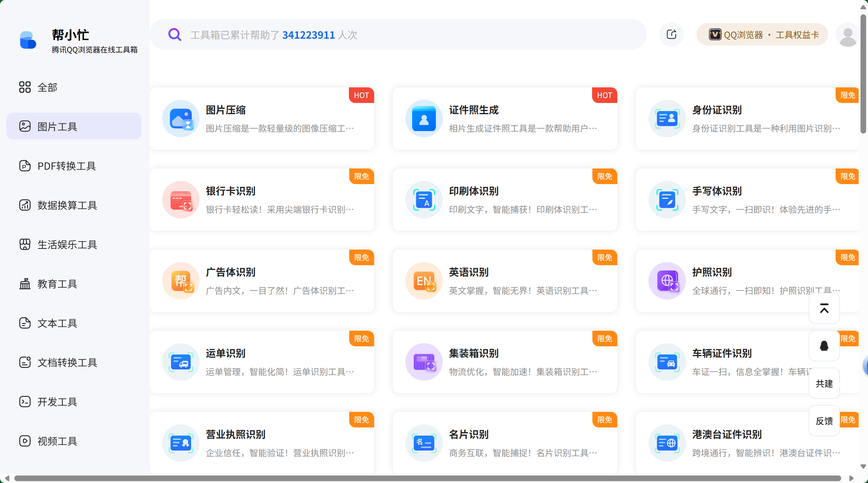Click the share icon beside search bar
This screenshot has height=483, width=868.
[x=671, y=34]
